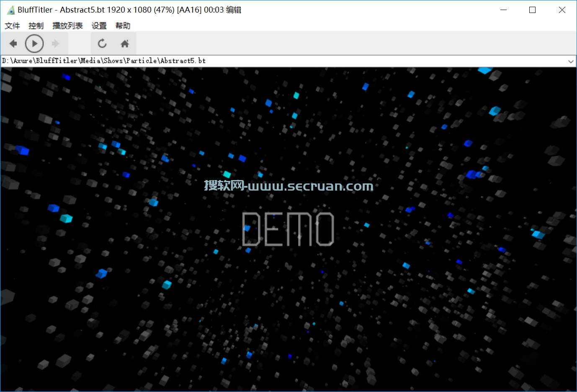This screenshot has height=392, width=577.
Task: Click the forward arrow toolbar icon
Action: pyautogui.click(x=55, y=44)
